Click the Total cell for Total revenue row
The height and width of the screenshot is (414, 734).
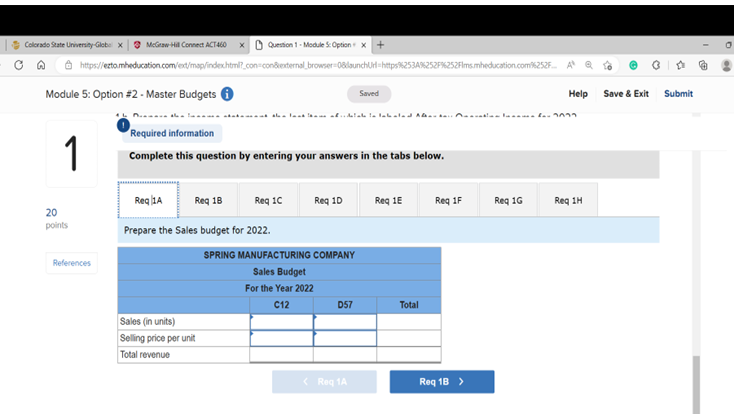click(409, 355)
